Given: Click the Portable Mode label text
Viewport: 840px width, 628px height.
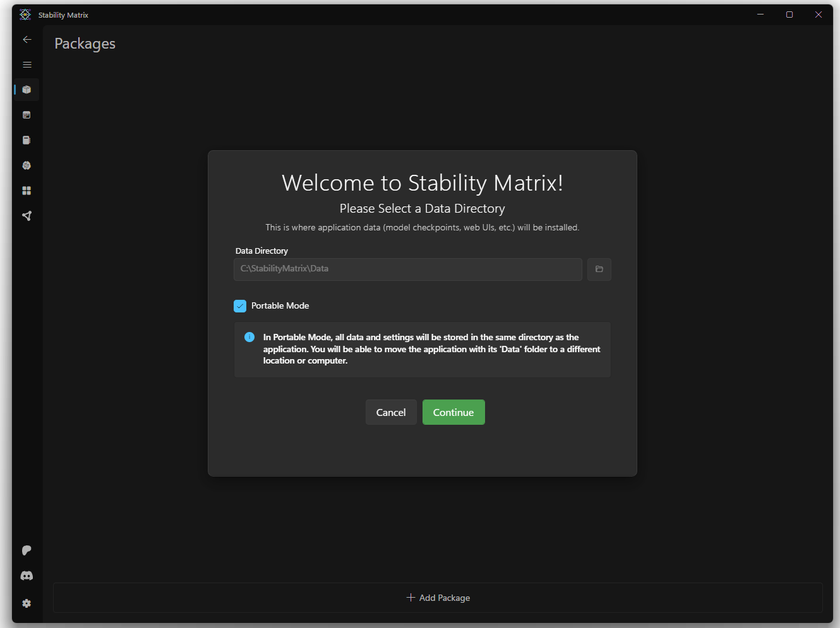Looking at the screenshot, I should [x=280, y=305].
